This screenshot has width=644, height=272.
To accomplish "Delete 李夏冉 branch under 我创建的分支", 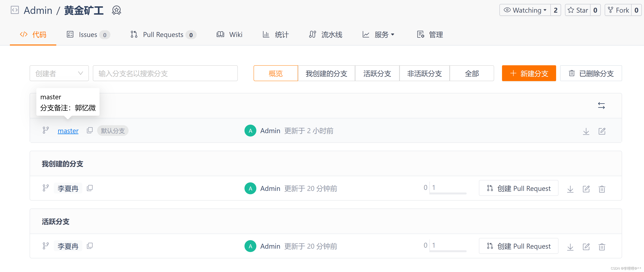I will [602, 189].
